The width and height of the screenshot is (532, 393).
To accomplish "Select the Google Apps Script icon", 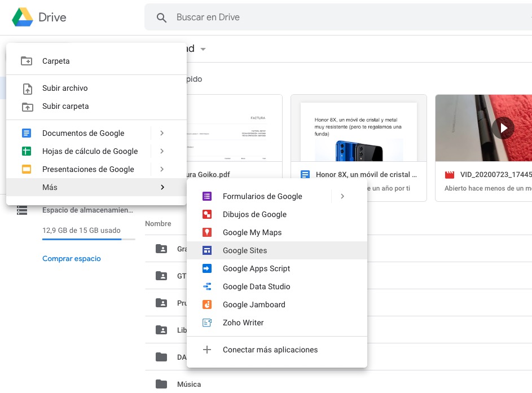I will (207, 268).
